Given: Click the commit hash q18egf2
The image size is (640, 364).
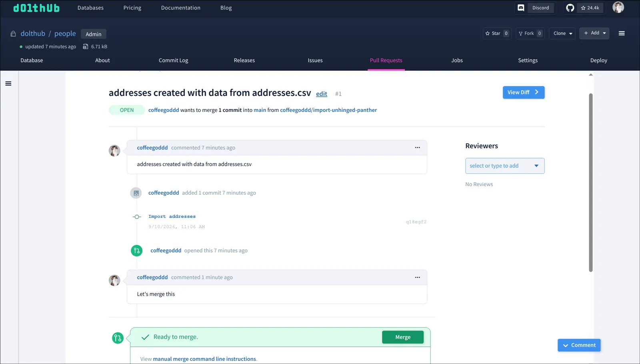Looking at the screenshot, I should pos(416,222).
